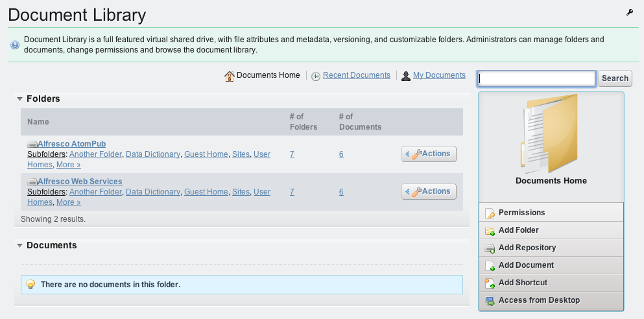This screenshot has height=319, width=644.
Task: Choose Access from Desktop menu item
Action: (x=551, y=300)
